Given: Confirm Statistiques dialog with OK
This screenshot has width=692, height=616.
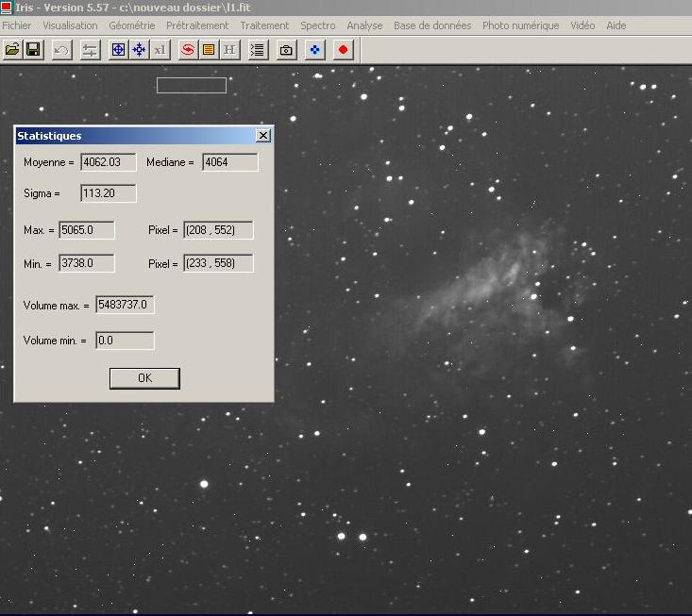Looking at the screenshot, I should coord(144,378).
